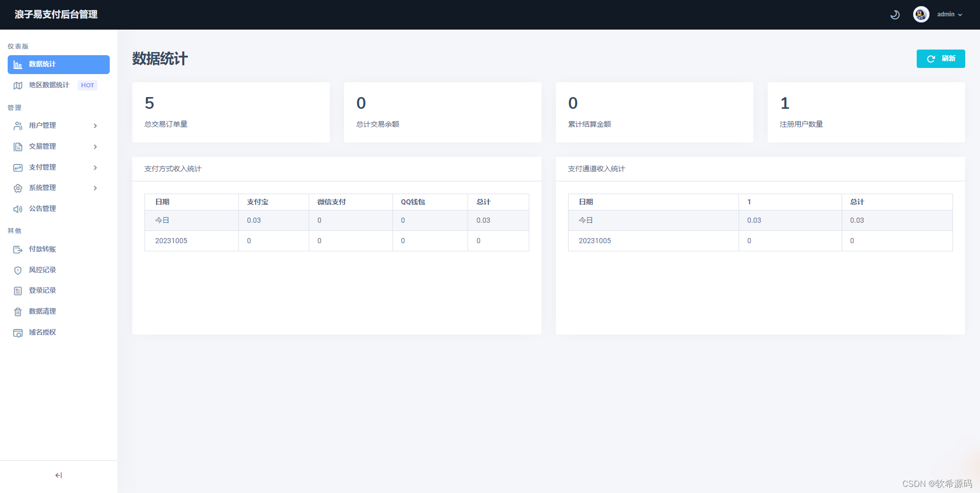The width and height of the screenshot is (980, 493).
Task: Open 地区数据统计 map icon
Action: 18,85
